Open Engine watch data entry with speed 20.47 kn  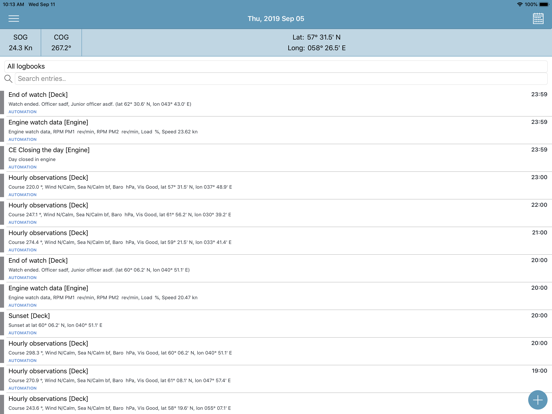276,296
